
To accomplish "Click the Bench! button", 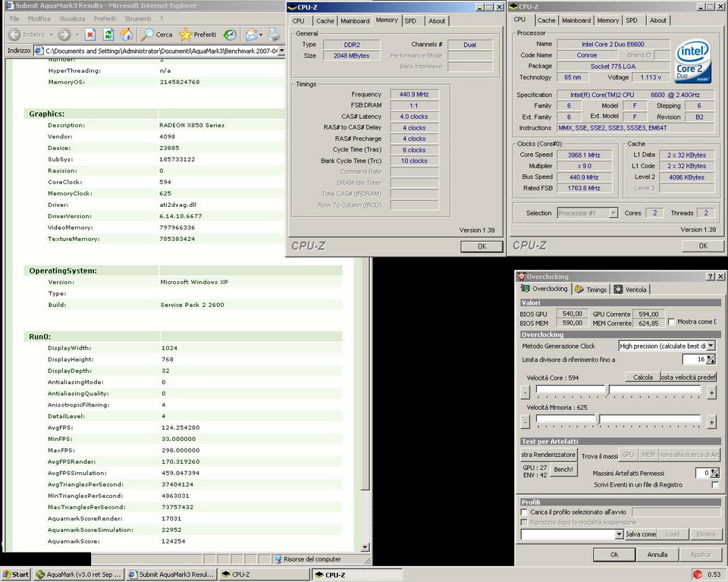I will (x=563, y=469).
